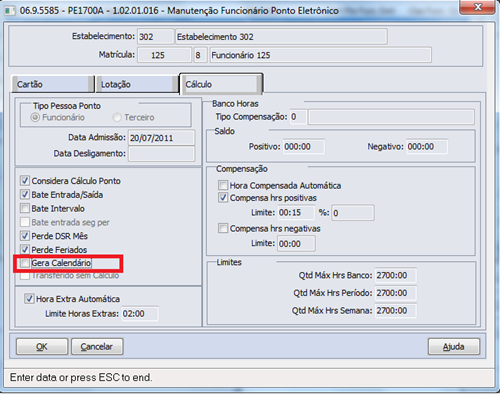Click the Limites group label

pyautogui.click(x=229, y=262)
